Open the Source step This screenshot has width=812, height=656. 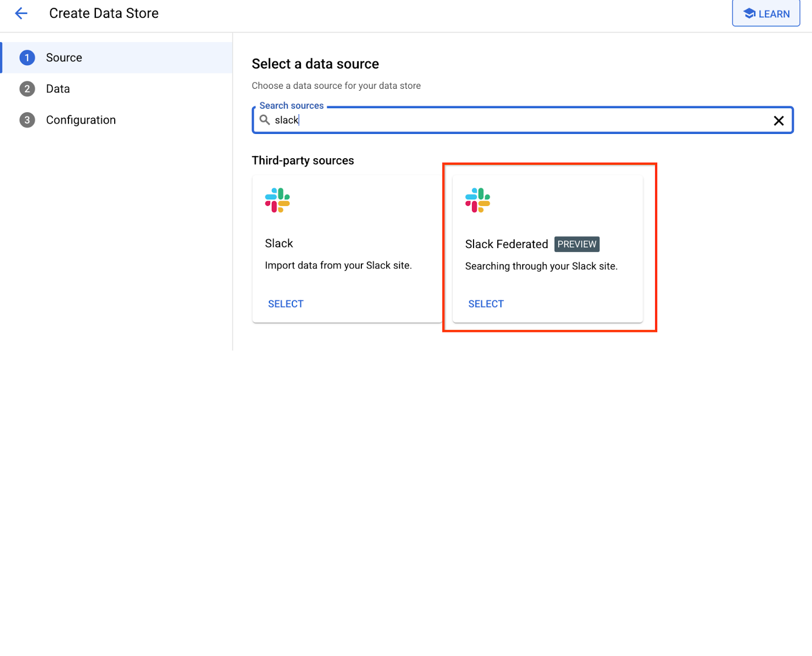117,58
